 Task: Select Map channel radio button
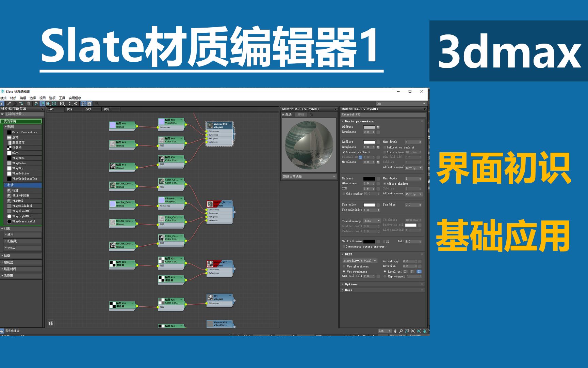click(x=385, y=276)
